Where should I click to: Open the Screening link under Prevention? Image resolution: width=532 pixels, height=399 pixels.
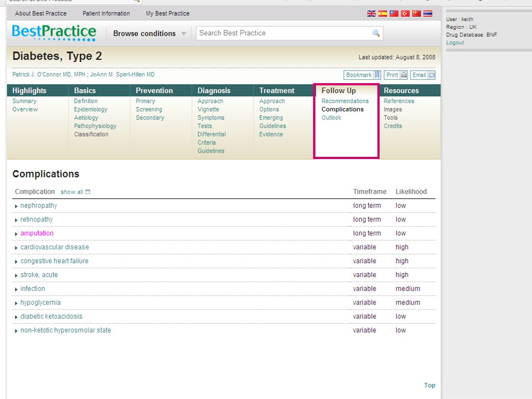[149, 109]
